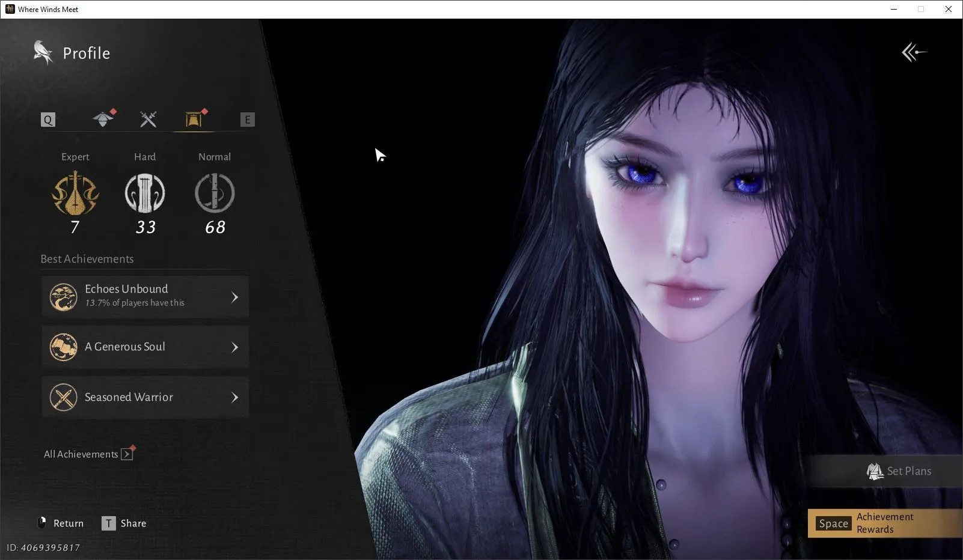Click the Normal difficulty label

[x=215, y=157]
